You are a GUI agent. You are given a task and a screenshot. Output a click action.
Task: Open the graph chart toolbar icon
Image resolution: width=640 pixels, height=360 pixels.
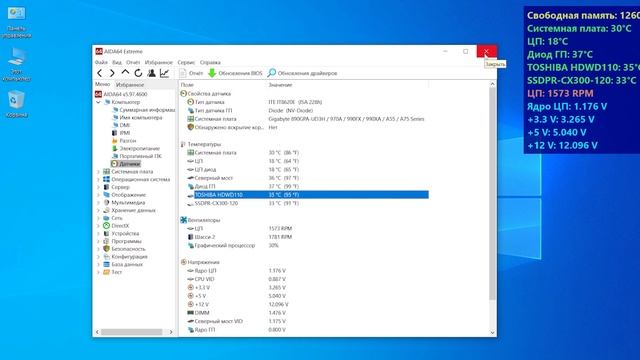pyautogui.click(x=164, y=73)
